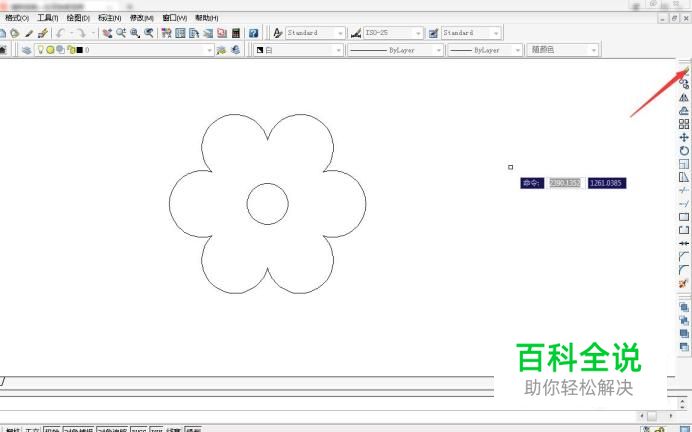
Task: Open the Text Style manager icon
Action: pos(277,33)
